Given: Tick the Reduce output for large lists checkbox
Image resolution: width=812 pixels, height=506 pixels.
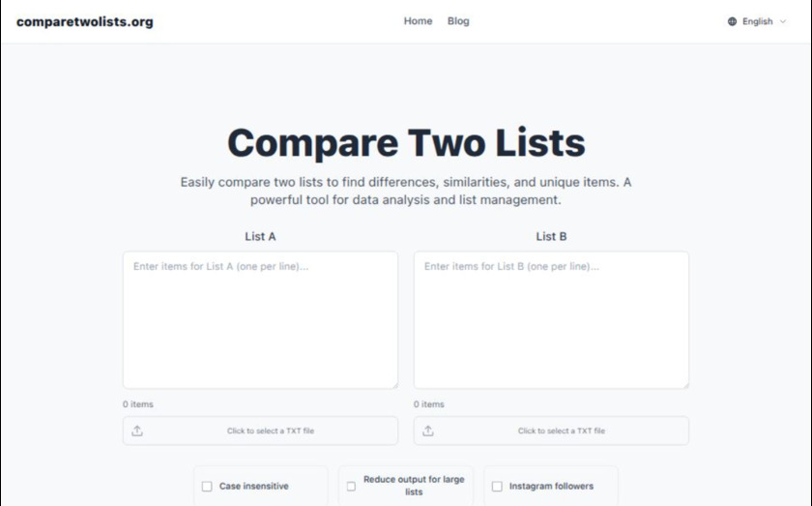Looking at the screenshot, I should (x=351, y=487).
